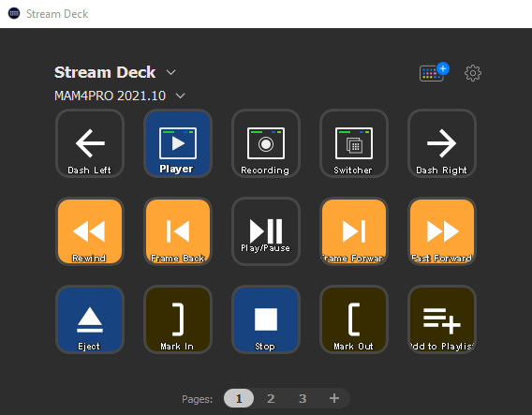Viewport: 532px width, 415px height.
Task: Switch to page 3
Action: coord(303,398)
